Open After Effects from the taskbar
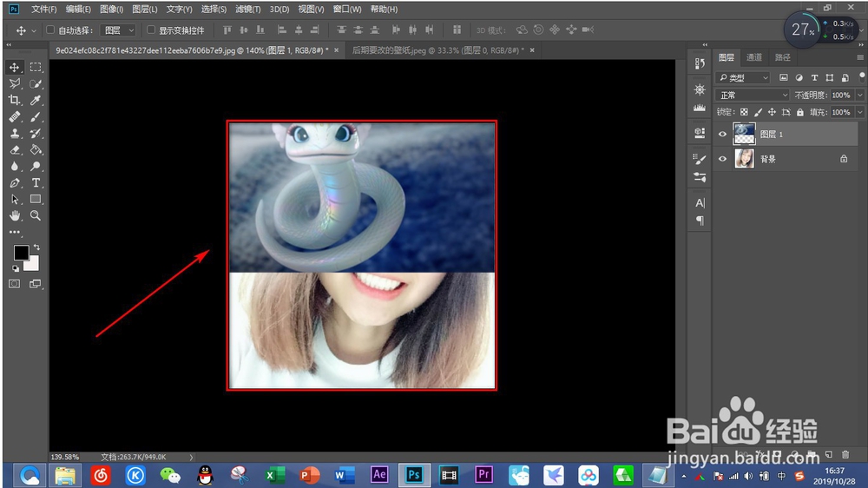Image resolution: width=868 pixels, height=488 pixels. point(379,474)
